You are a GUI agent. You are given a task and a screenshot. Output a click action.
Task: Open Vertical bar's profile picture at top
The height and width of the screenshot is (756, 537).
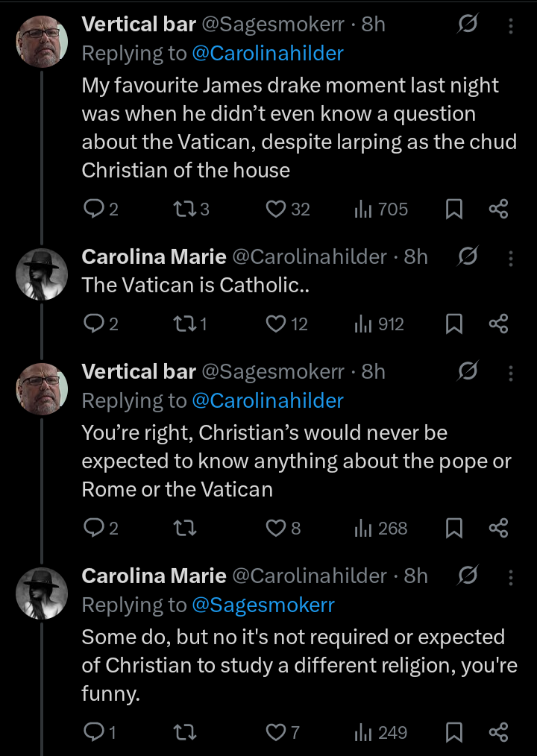point(42,40)
